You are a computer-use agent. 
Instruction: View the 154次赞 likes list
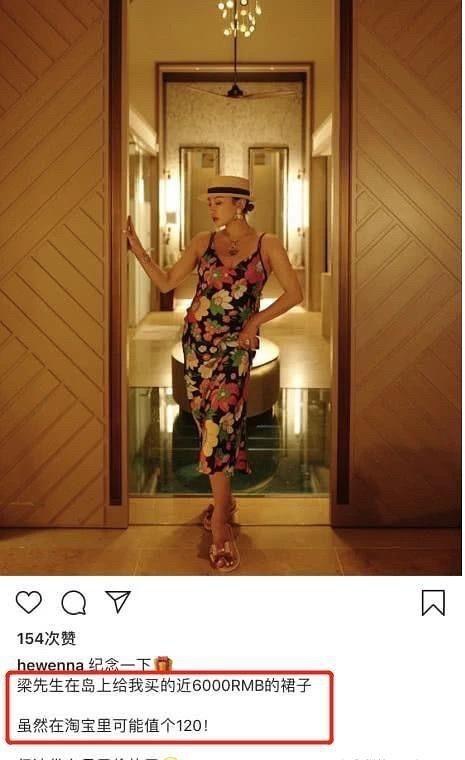[x=47, y=638]
